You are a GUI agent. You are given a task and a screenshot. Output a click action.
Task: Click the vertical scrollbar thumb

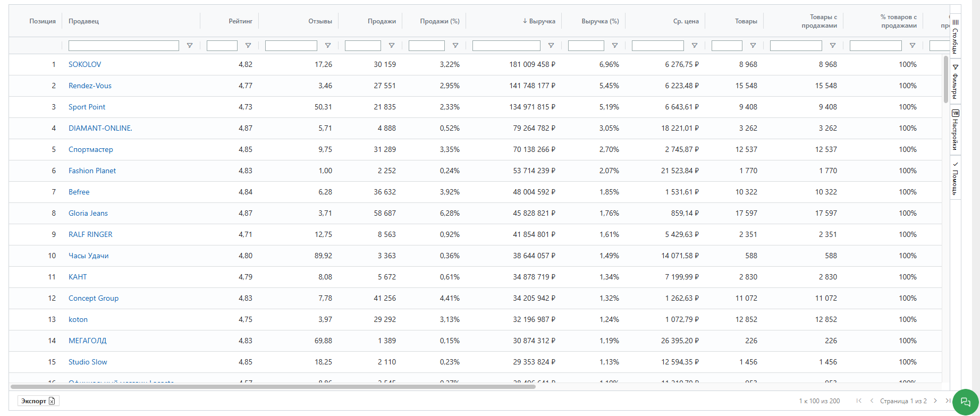pyautogui.click(x=946, y=79)
